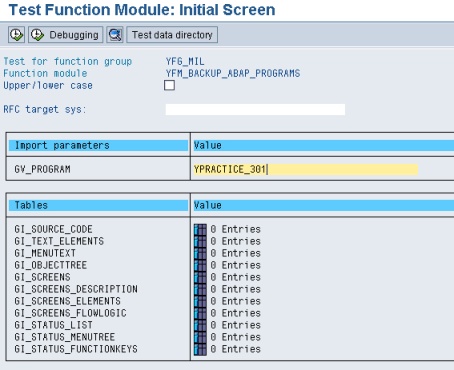Focus the RFC target sys input field
The image size is (454, 370).
click(255, 109)
